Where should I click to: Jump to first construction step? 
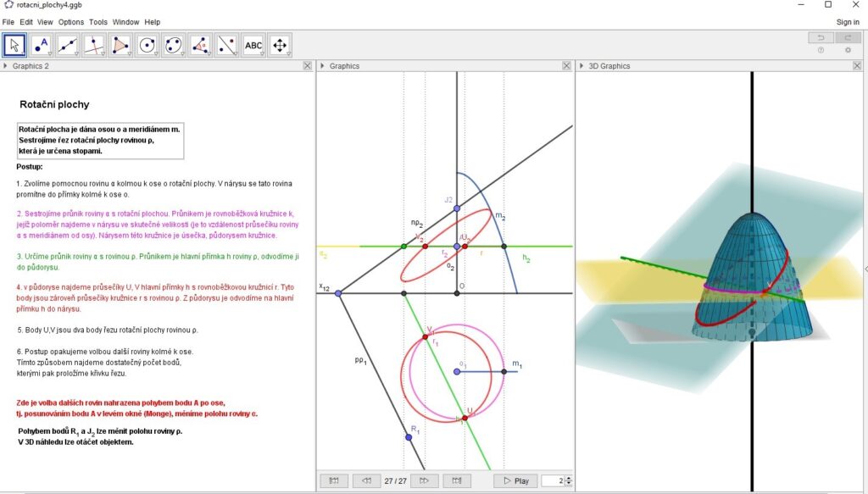(334, 480)
